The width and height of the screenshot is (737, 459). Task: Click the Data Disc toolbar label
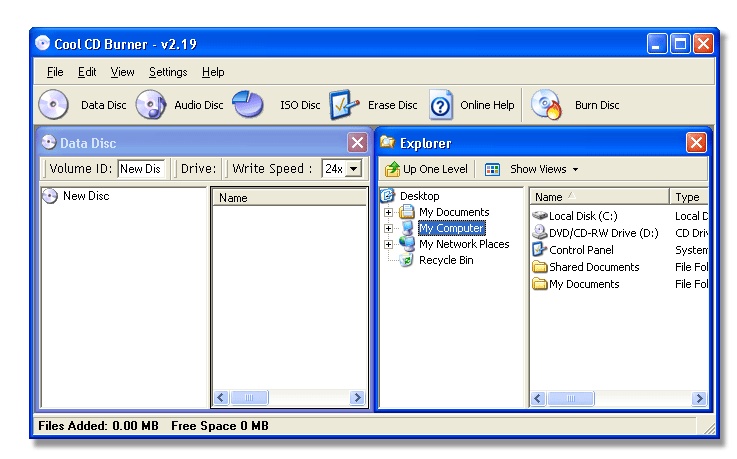pyautogui.click(x=104, y=105)
